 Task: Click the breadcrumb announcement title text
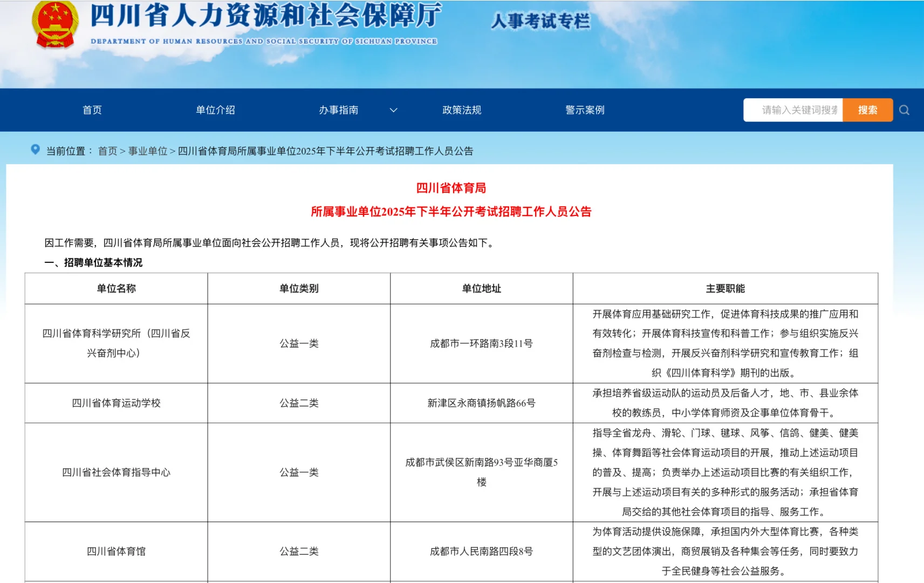(x=325, y=151)
